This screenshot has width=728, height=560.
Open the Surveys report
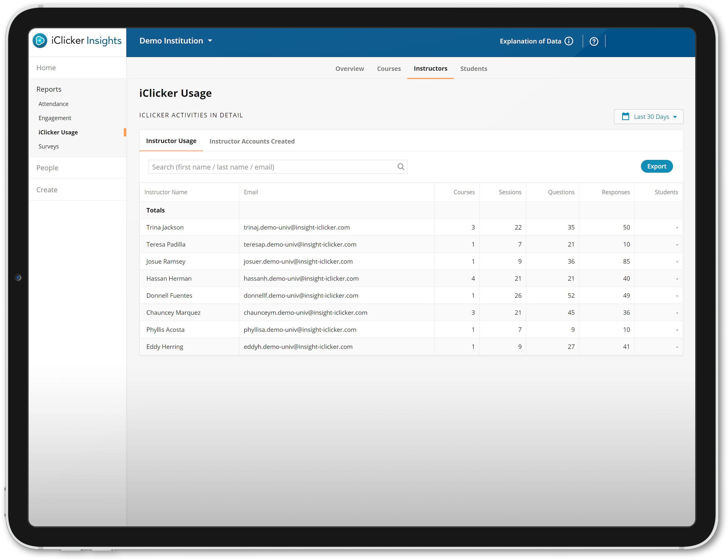[x=48, y=146]
